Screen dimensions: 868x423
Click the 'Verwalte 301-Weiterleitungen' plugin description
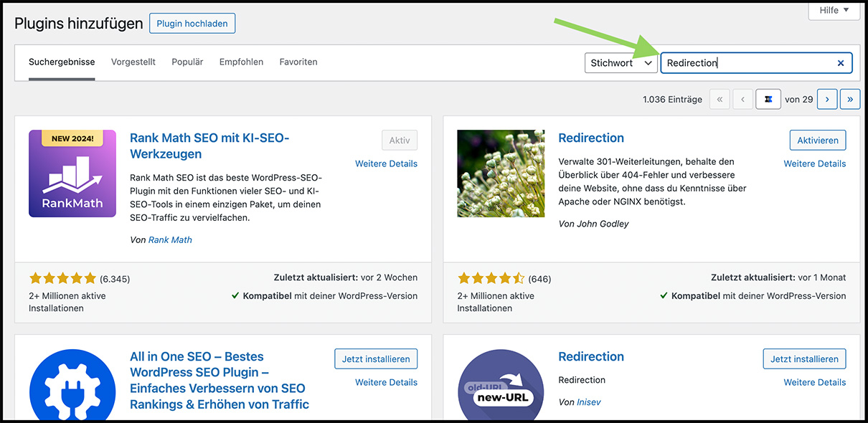(x=652, y=182)
